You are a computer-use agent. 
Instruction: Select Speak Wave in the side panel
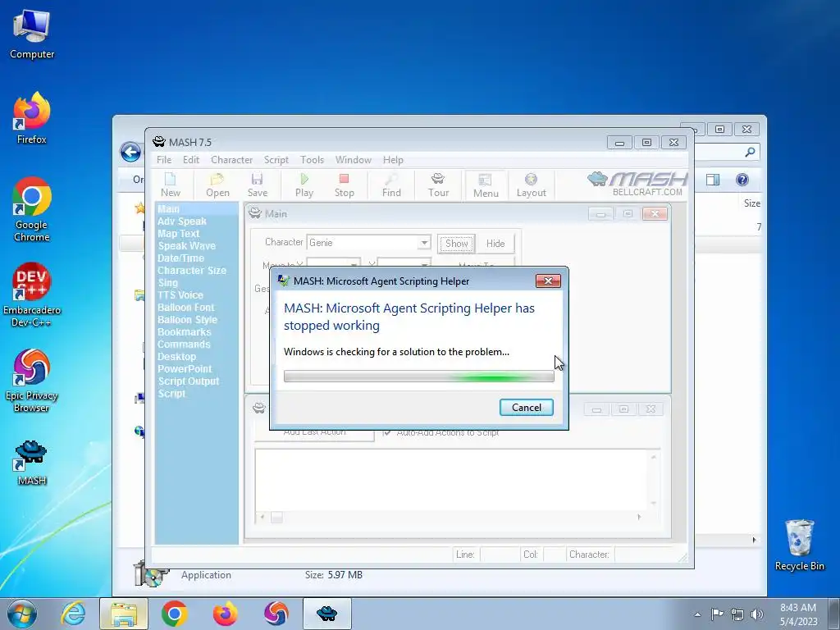click(x=186, y=246)
